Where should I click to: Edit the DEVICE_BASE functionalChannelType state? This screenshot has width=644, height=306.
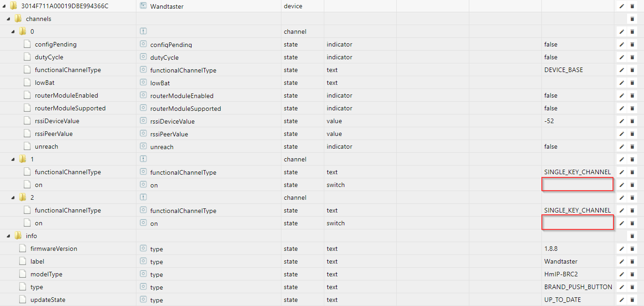pyautogui.click(x=621, y=70)
